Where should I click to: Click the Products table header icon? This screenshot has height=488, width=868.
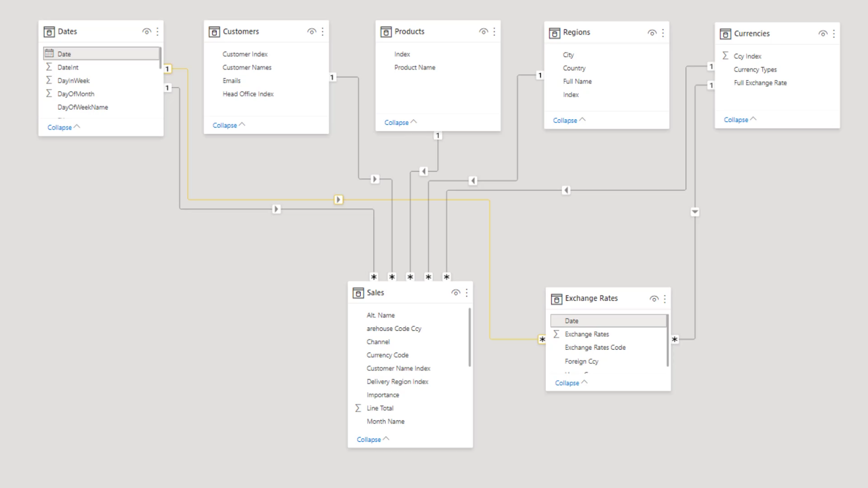coord(386,32)
